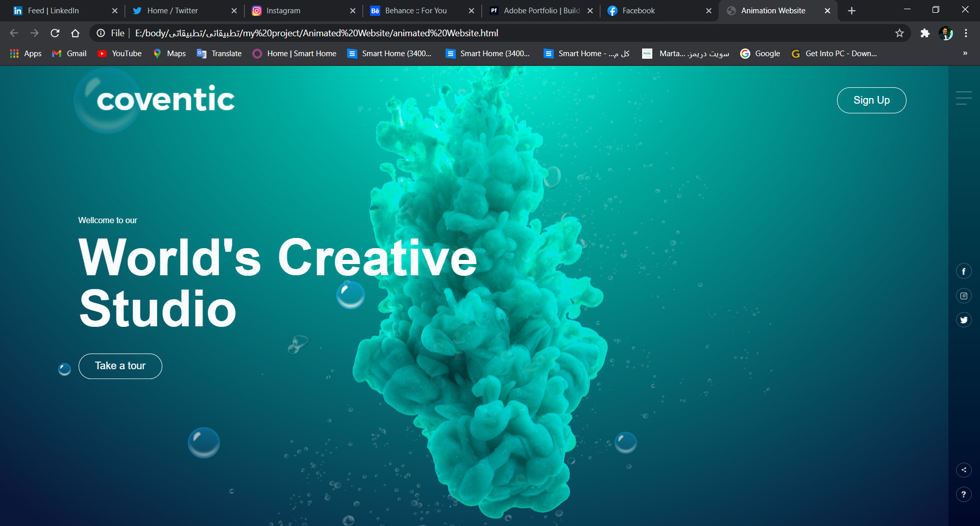Open the YouTube bookmark
The image size is (980, 526).
(119, 53)
